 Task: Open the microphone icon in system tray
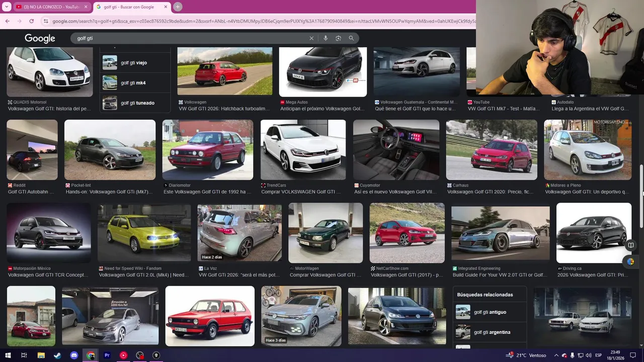click(573, 355)
